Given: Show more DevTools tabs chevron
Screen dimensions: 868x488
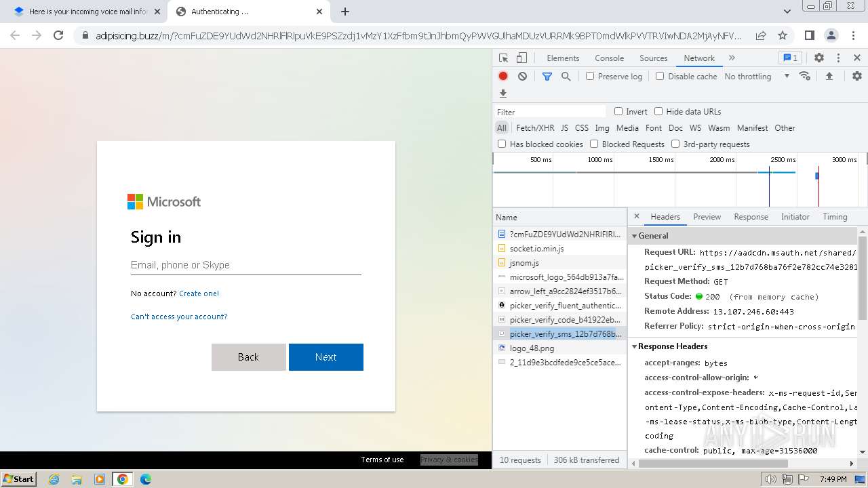Looking at the screenshot, I should click(732, 58).
